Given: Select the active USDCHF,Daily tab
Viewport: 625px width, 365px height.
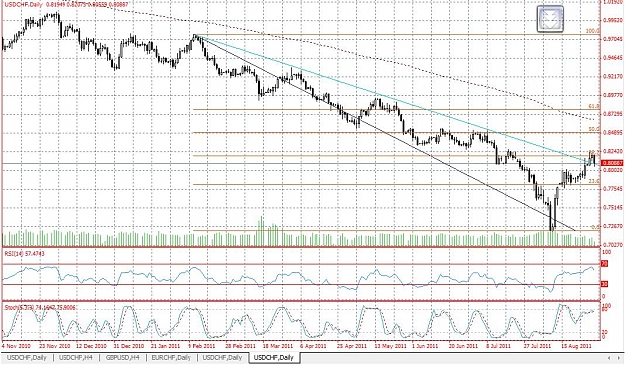Looking at the screenshot, I should coord(273,357).
